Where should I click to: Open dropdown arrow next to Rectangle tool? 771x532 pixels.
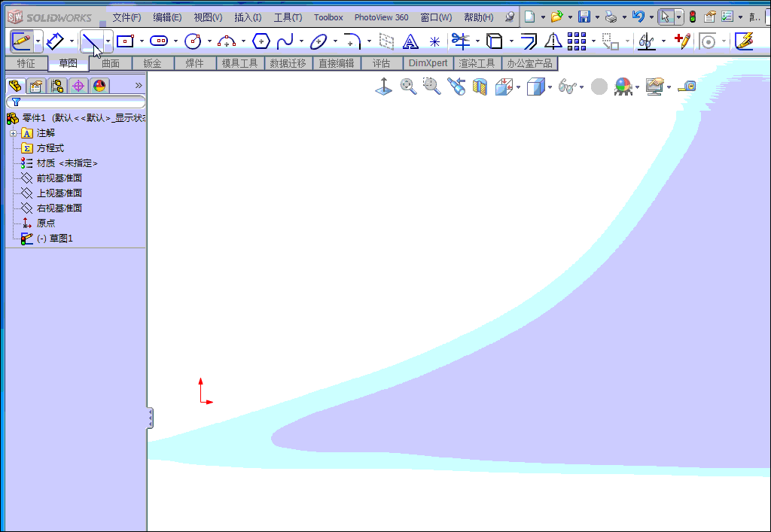[142, 41]
